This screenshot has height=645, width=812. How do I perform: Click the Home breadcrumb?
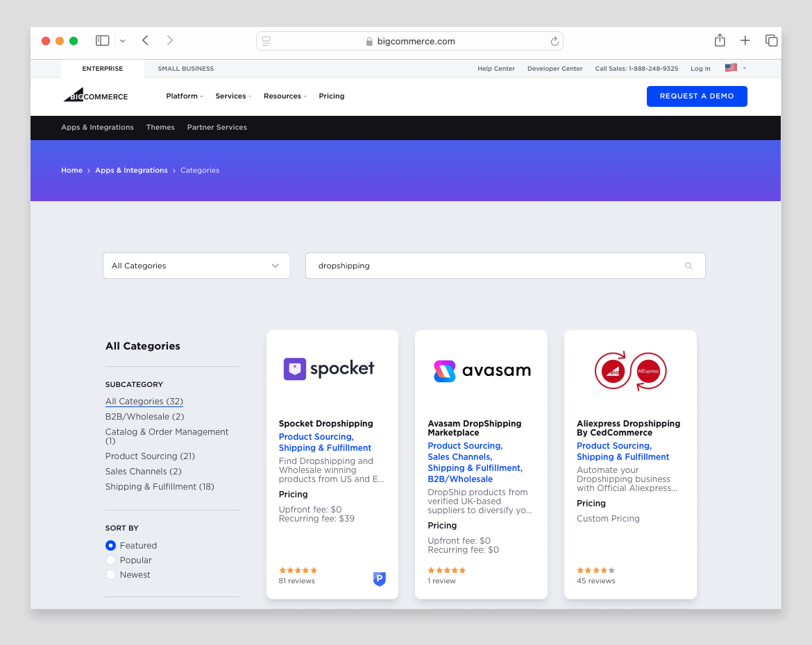coord(71,171)
